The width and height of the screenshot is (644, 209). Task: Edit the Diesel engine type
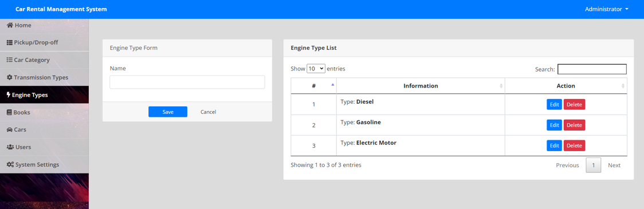coord(555,104)
